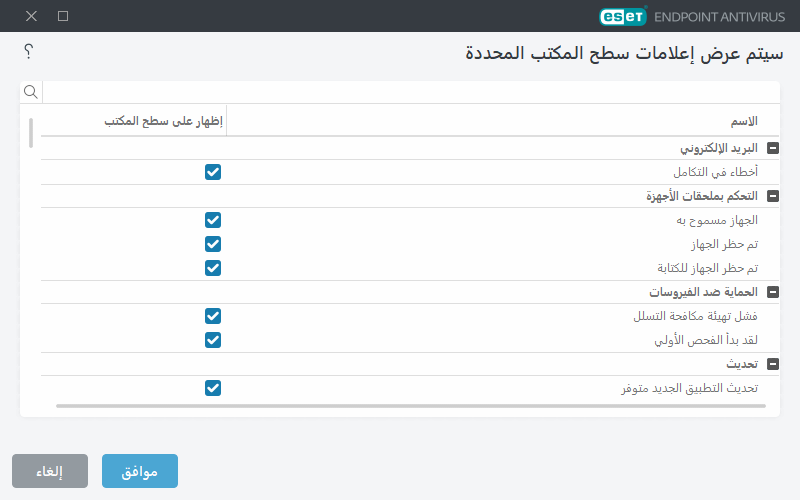This screenshot has height=500, width=800.
Task: Select the 'تم حظر الجهاز للكتابة' row label
Action: (x=708, y=268)
